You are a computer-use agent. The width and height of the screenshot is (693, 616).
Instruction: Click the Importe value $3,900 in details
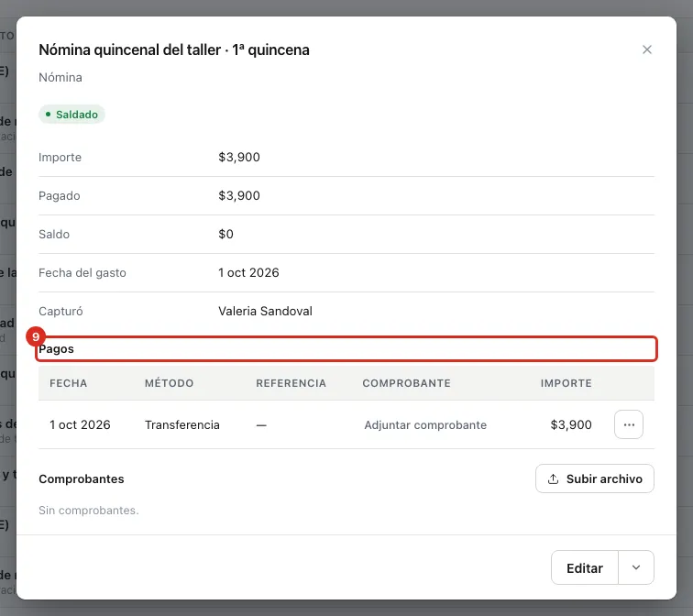pyautogui.click(x=239, y=158)
